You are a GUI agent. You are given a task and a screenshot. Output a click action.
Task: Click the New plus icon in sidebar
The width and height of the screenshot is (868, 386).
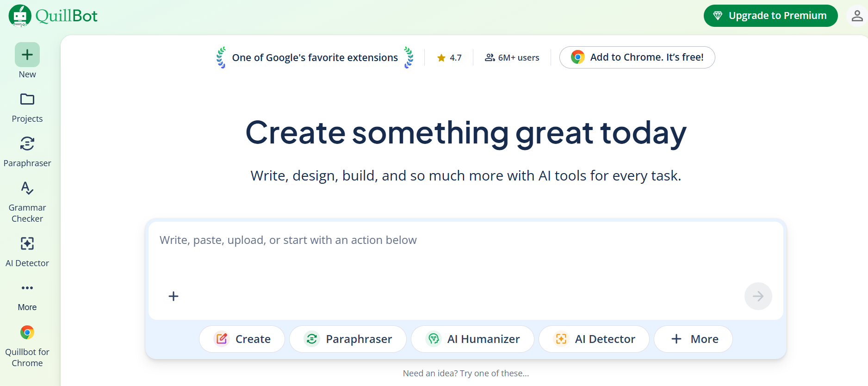tap(27, 55)
